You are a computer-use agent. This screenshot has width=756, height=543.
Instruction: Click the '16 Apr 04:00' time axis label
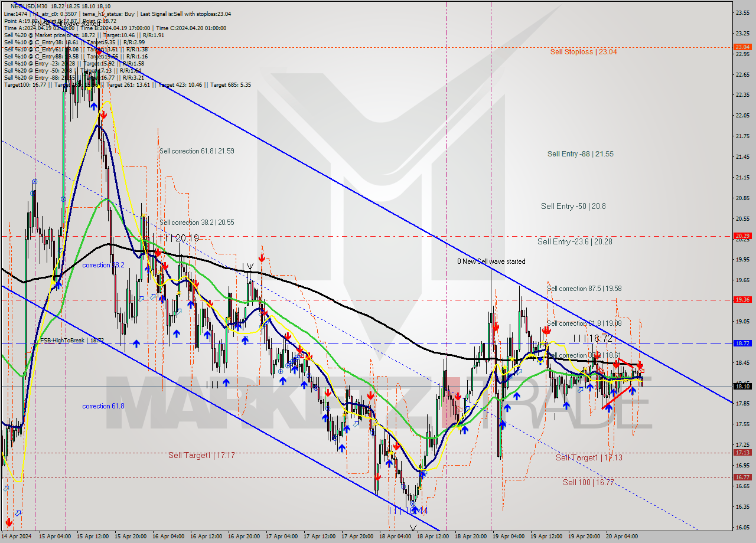tap(167, 537)
